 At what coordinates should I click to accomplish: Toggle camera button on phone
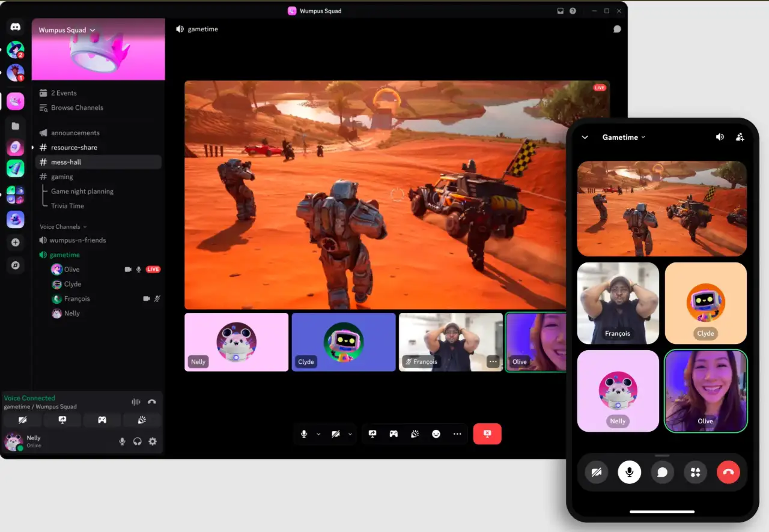[597, 473]
